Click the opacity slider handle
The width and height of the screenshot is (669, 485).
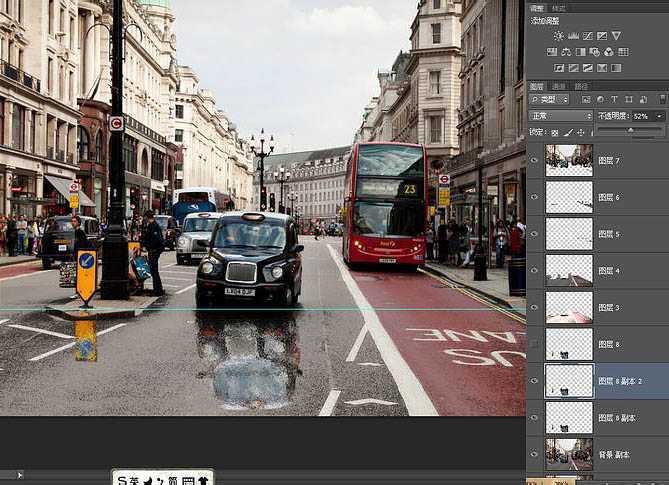coord(631,131)
